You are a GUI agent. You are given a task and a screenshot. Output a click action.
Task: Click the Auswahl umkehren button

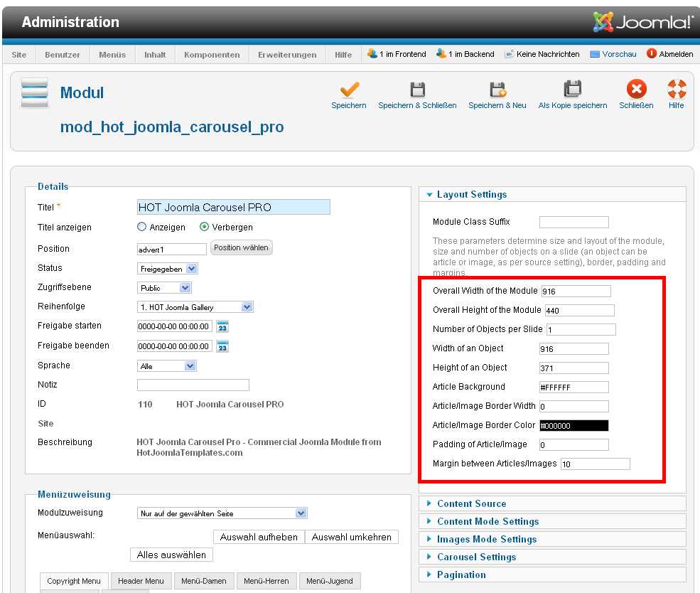click(x=351, y=537)
